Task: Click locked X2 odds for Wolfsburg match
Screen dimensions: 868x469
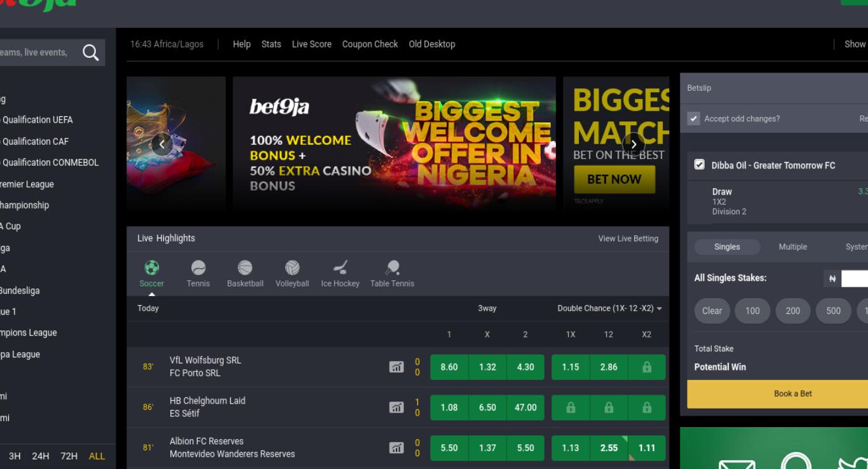Action: pyautogui.click(x=647, y=367)
